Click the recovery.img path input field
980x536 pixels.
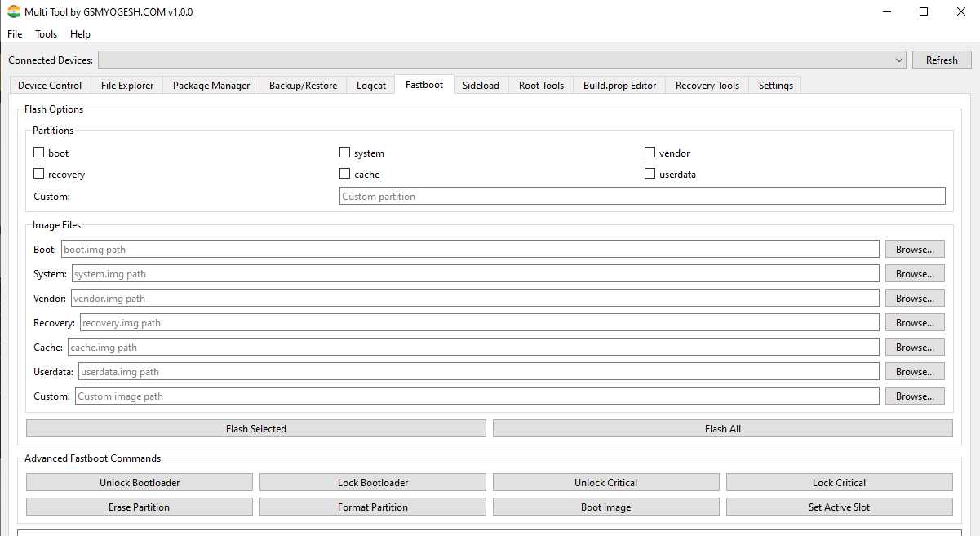pos(479,323)
